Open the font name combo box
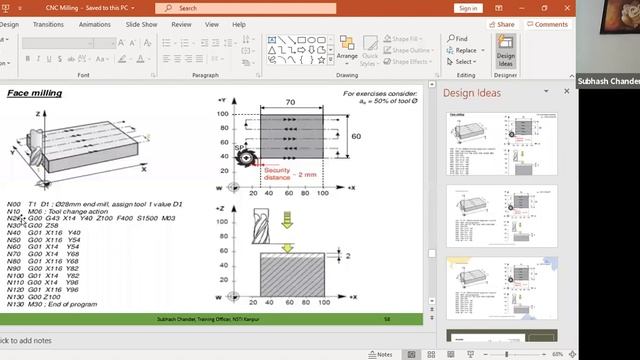The image size is (640, 360). click(58, 43)
